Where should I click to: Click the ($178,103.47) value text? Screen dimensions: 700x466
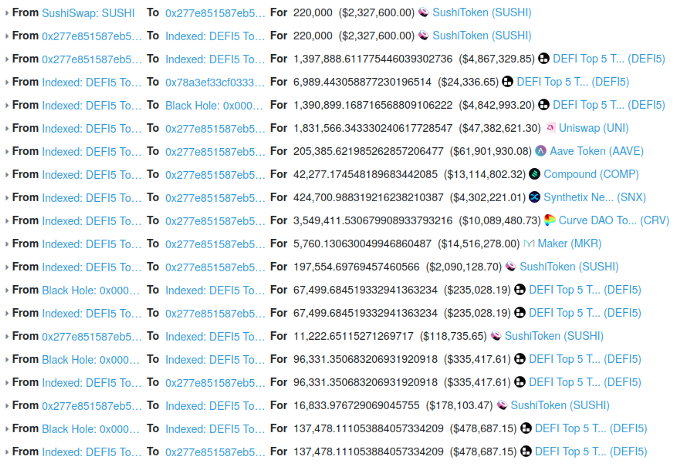point(459,406)
